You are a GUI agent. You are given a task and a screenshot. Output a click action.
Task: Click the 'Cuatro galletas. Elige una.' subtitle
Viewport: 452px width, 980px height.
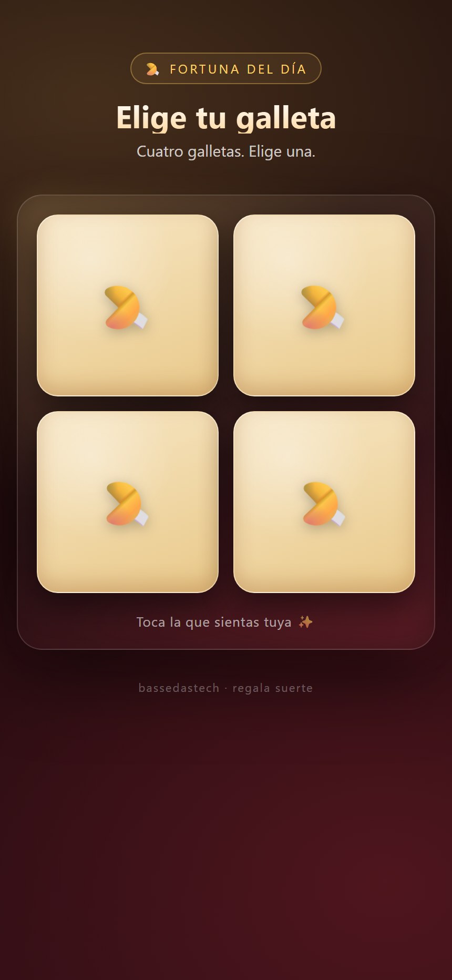pyautogui.click(x=226, y=151)
